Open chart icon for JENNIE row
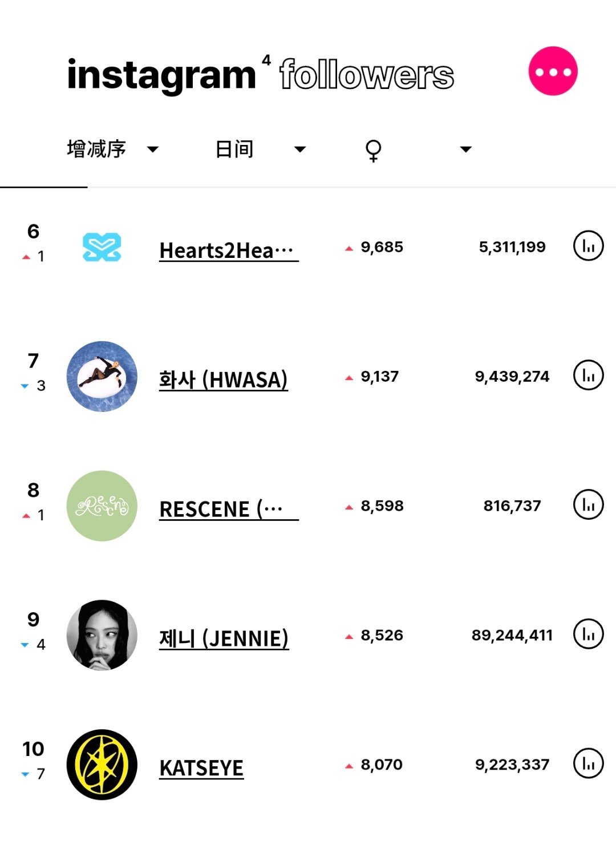Screen dimensions: 616x845 (x=588, y=634)
